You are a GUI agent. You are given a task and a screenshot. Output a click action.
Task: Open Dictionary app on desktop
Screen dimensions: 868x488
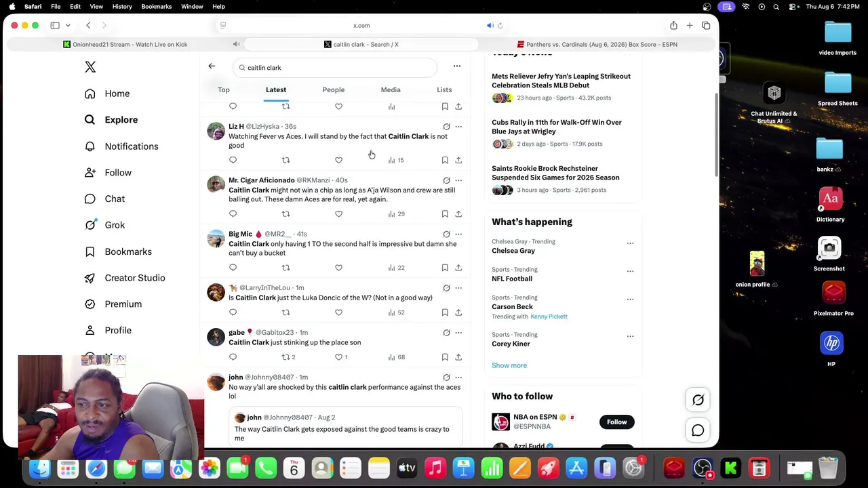[x=831, y=206]
